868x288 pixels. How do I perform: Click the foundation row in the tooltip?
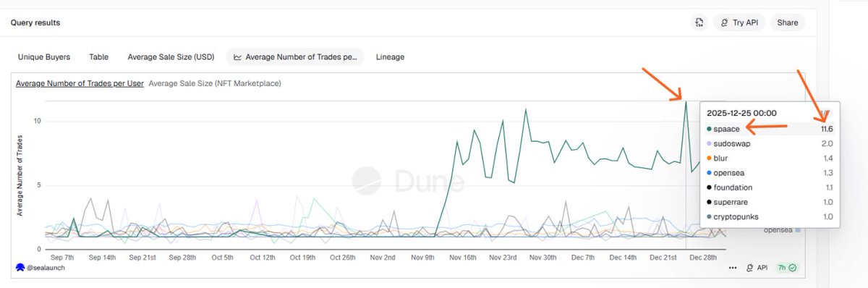[x=769, y=187]
